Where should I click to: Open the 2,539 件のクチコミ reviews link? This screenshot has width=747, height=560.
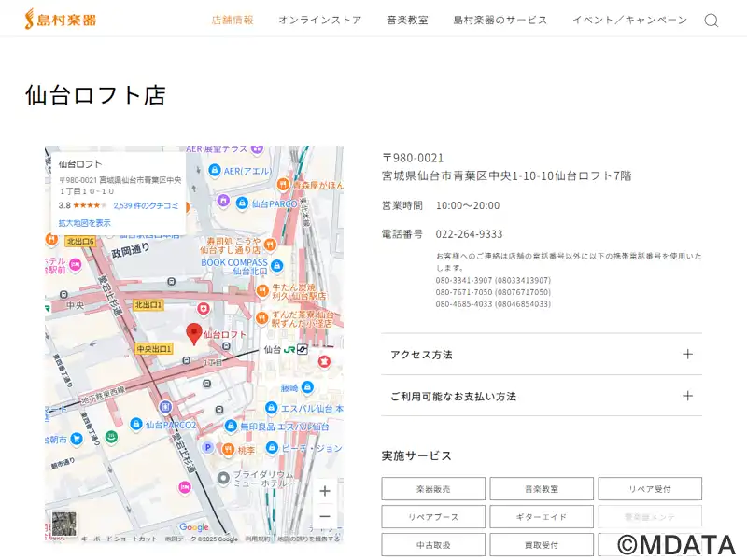tap(146, 205)
